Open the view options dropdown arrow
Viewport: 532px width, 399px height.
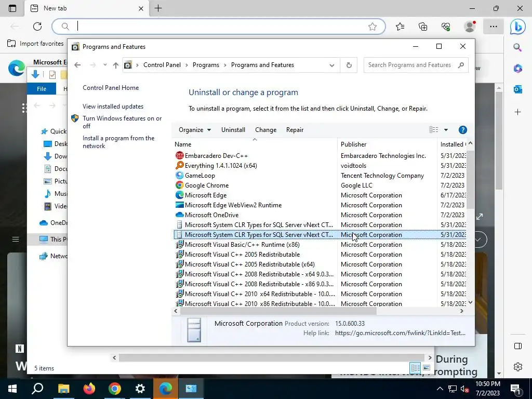[x=446, y=130]
